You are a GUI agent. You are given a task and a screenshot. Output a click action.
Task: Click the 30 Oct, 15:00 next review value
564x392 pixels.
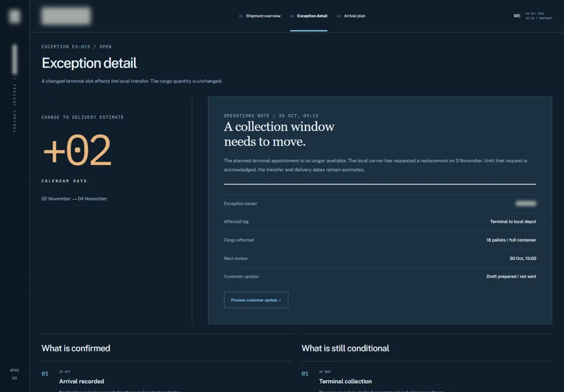(x=523, y=259)
